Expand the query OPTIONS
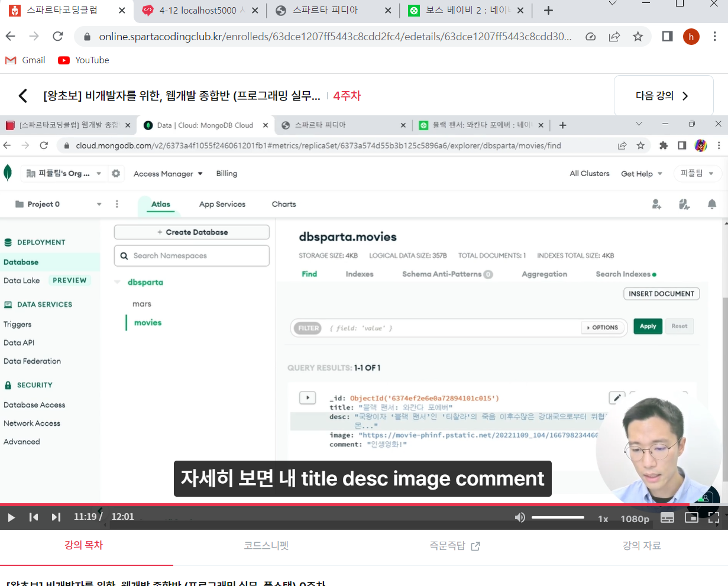This screenshot has width=728, height=586. (x=603, y=328)
